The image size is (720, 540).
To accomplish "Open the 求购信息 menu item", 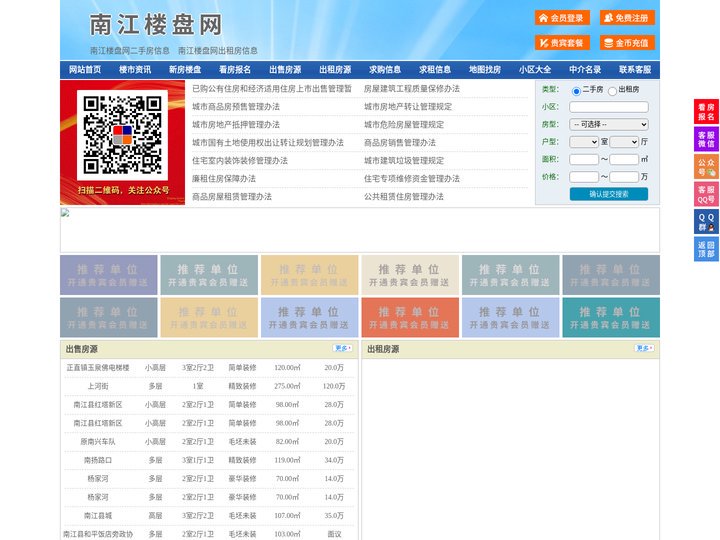I will 385,70.
